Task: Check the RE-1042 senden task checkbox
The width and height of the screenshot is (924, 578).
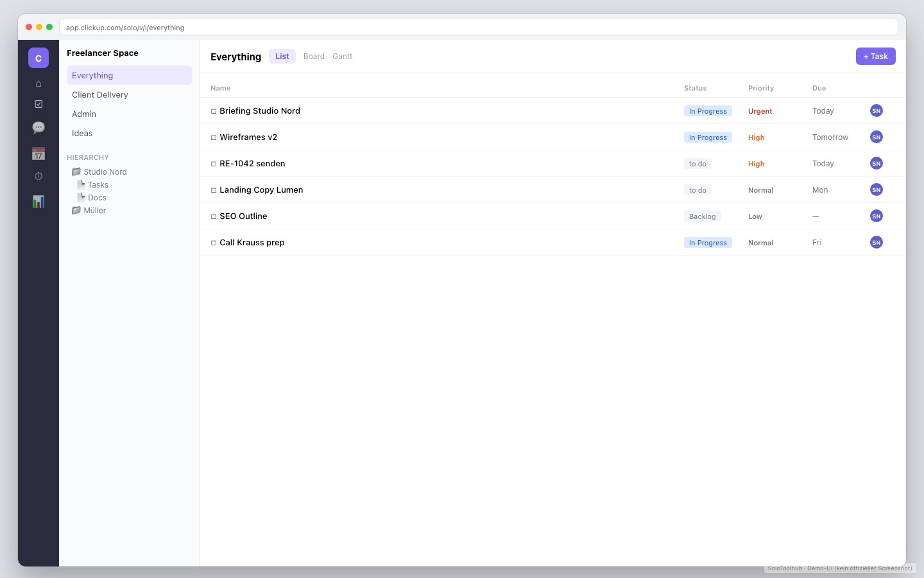Action: pos(214,164)
